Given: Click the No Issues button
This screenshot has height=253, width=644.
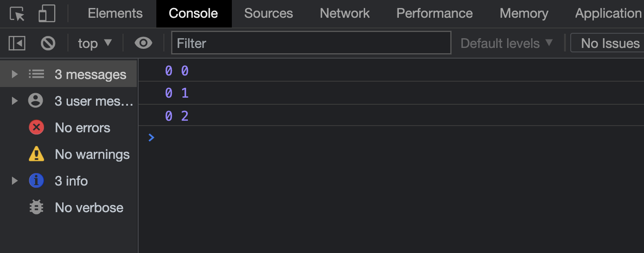Looking at the screenshot, I should (x=610, y=43).
